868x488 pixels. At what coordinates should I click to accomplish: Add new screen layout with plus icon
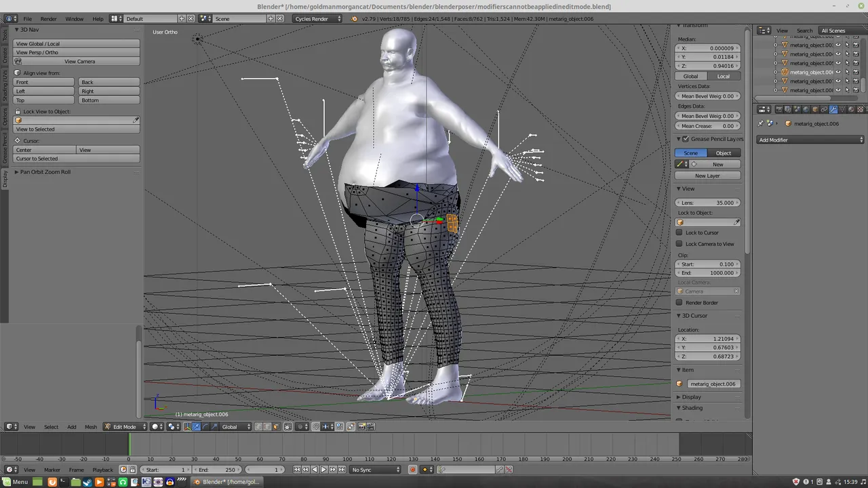click(182, 18)
